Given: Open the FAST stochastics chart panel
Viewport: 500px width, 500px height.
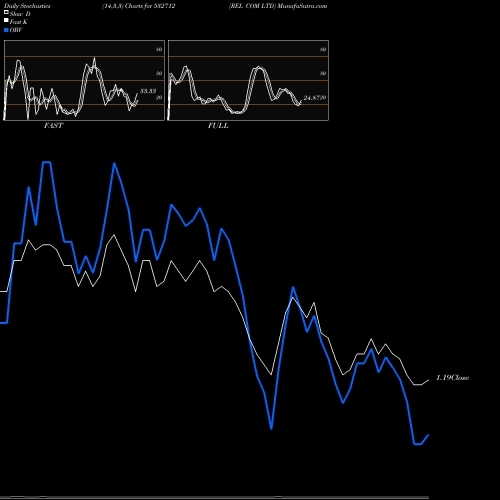Looking at the screenshot, I should 84,80.
